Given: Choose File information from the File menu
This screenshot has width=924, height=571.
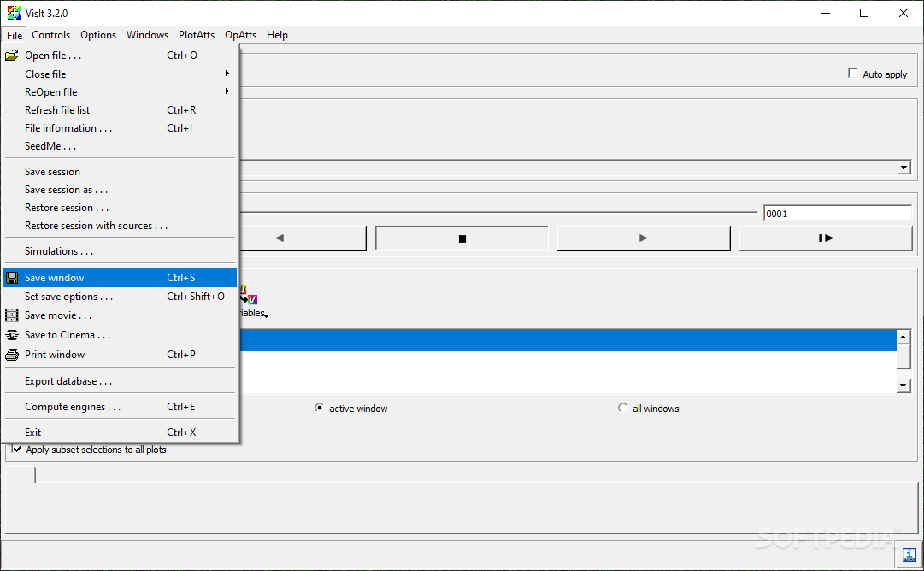Looking at the screenshot, I should 121,128.
